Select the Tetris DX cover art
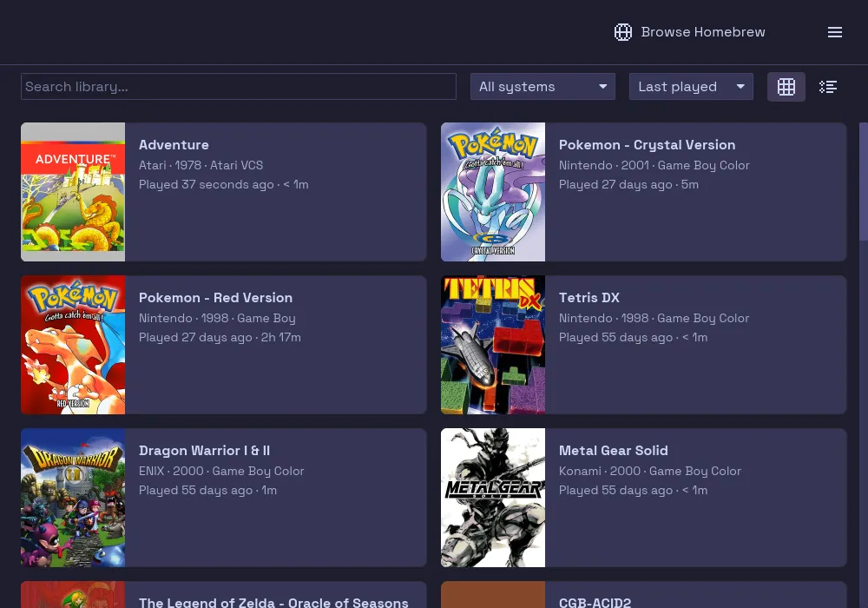 pyautogui.click(x=493, y=345)
